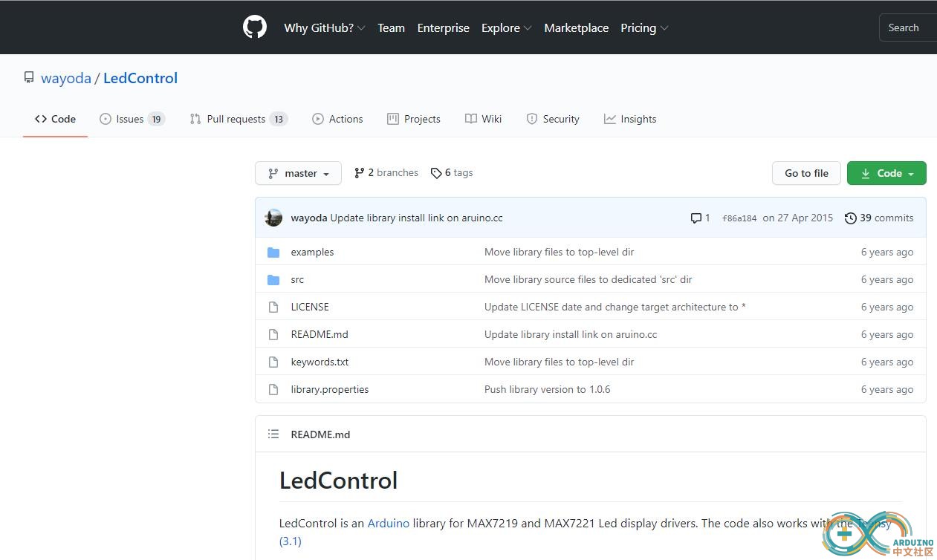Click the wayoda avatar in commit header
Image resolution: width=937 pixels, height=560 pixels.
[x=273, y=218]
